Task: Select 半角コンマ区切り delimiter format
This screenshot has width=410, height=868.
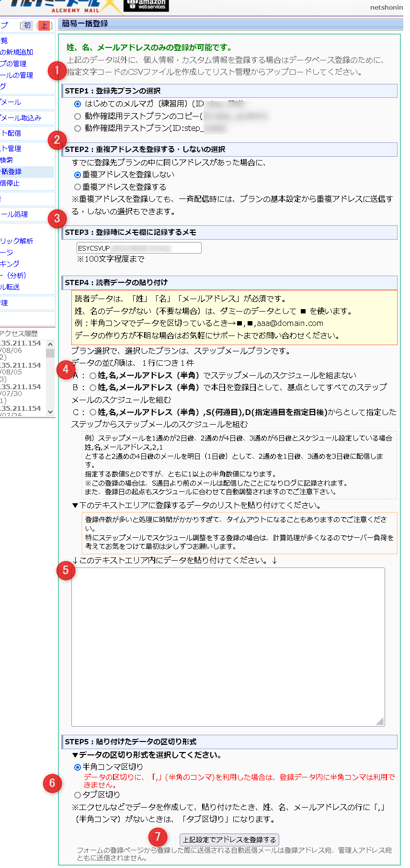Action: coord(77,767)
